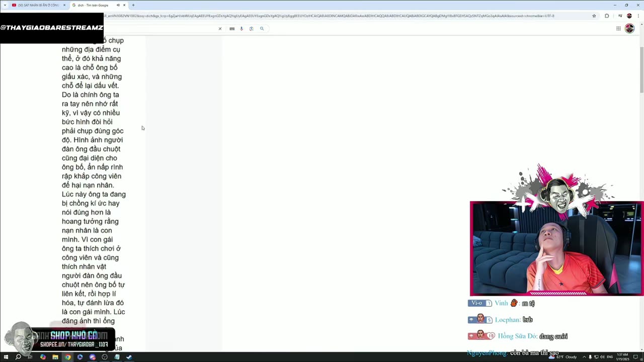Open the taskbar clock and date

click(x=622, y=357)
